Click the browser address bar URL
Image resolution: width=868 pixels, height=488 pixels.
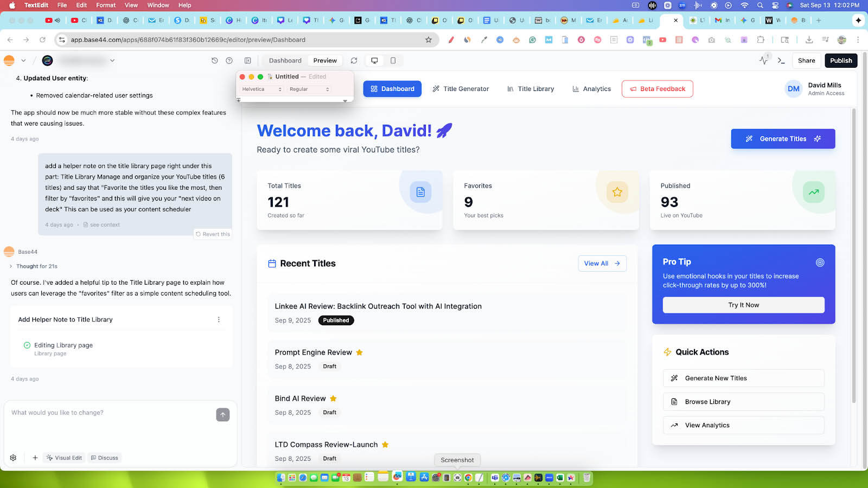click(x=188, y=40)
